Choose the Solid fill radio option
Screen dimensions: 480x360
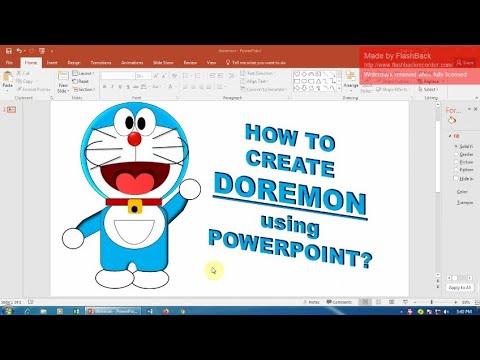[x=456, y=146]
